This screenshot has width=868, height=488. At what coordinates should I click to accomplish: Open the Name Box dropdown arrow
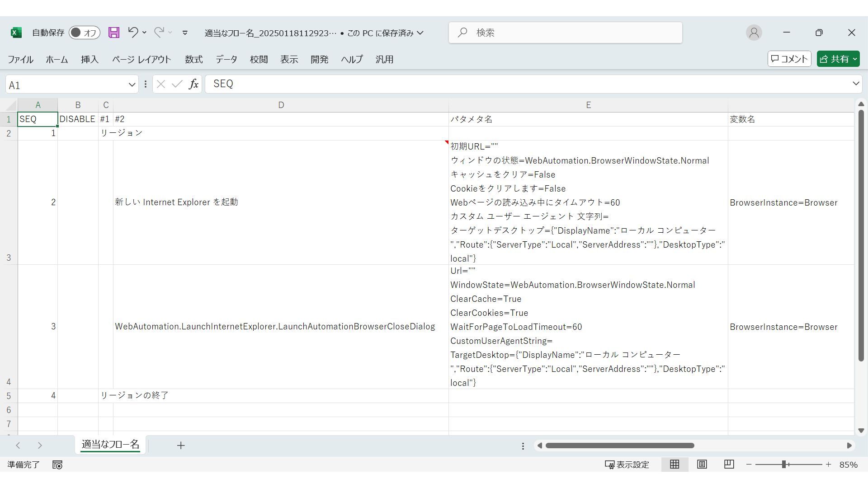coord(132,84)
